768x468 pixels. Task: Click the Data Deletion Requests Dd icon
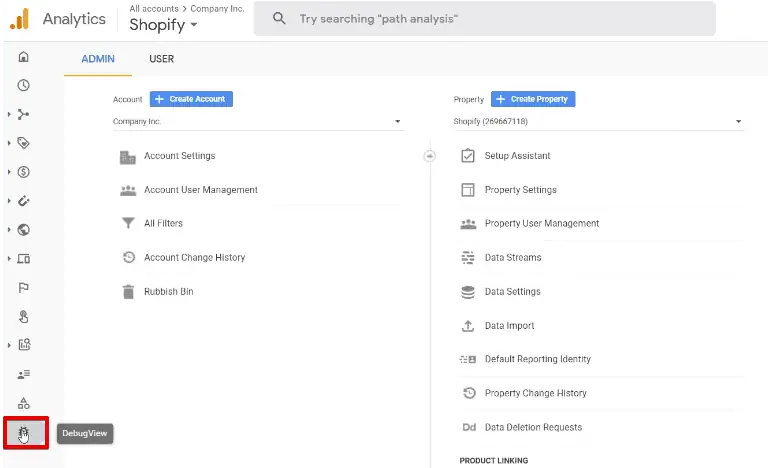click(469, 427)
